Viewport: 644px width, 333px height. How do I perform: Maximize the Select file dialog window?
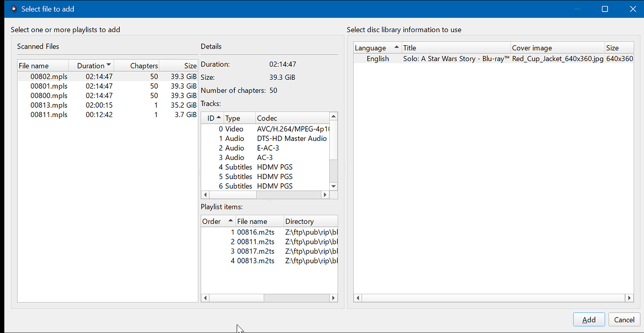click(605, 9)
